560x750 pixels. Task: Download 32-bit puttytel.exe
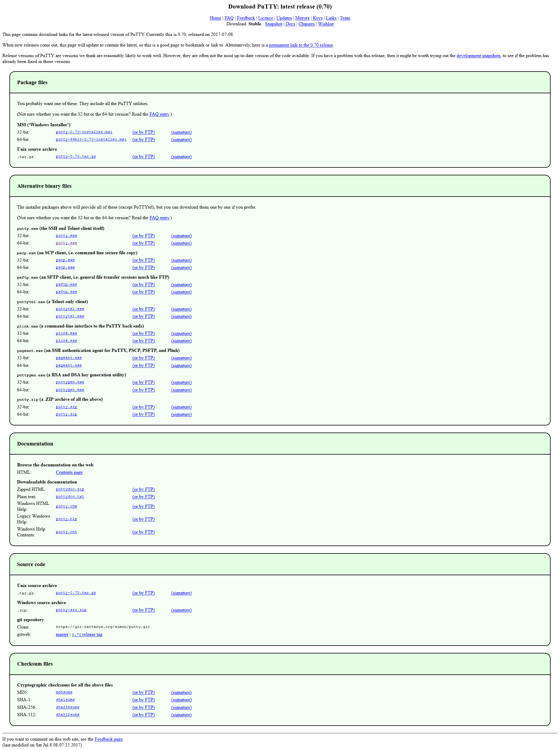(x=70, y=309)
